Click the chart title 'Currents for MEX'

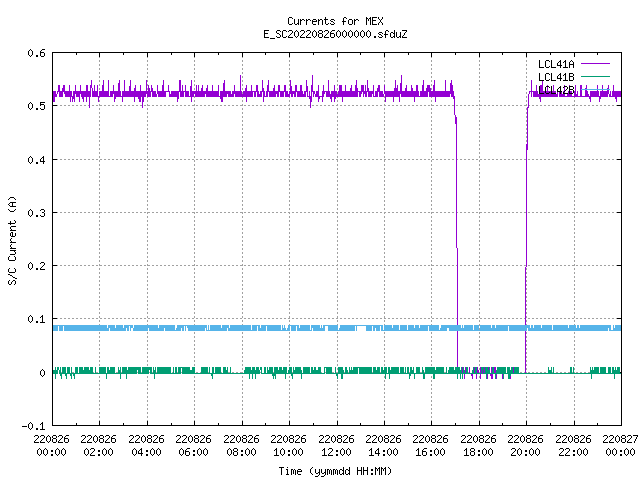click(x=335, y=21)
